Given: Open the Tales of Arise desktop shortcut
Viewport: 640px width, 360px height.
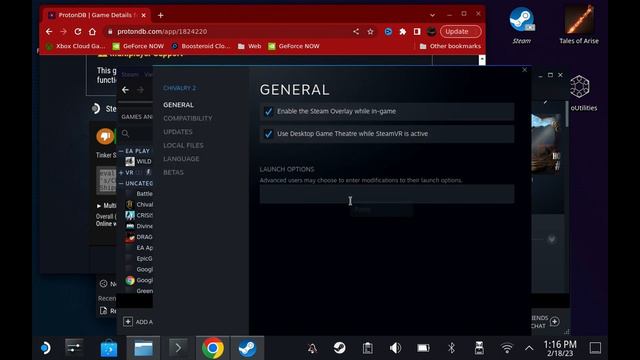Looking at the screenshot, I should (579, 24).
